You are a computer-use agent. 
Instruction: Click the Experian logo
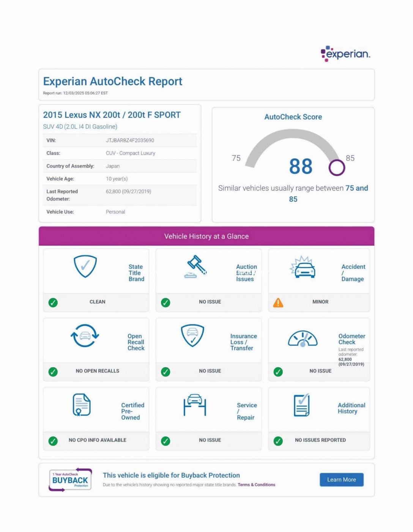[x=345, y=54]
